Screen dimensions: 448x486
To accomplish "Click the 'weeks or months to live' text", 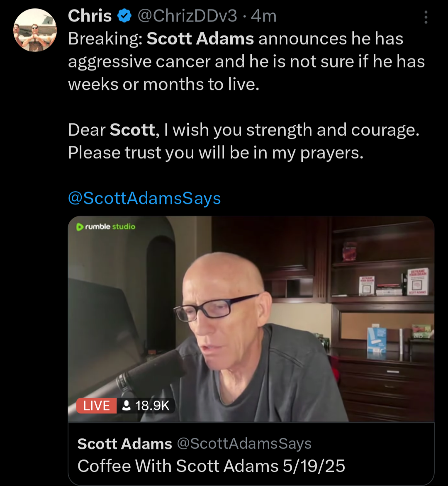I will coord(163,84).
